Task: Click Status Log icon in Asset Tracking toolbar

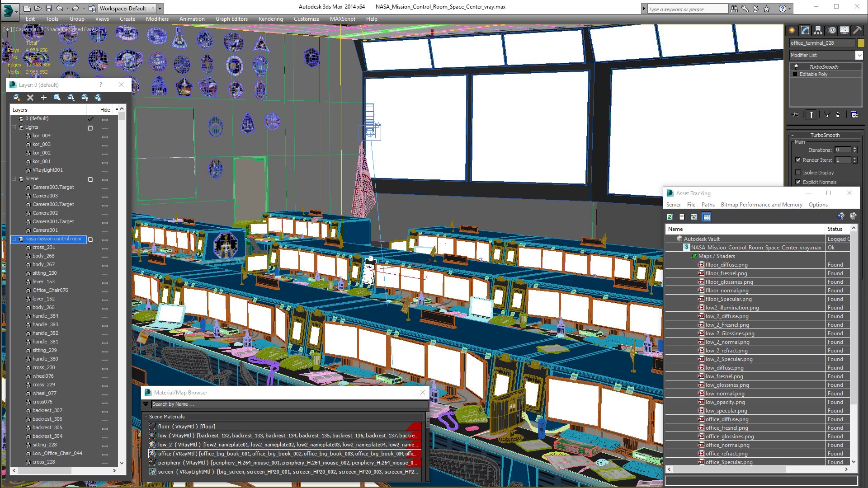Action: [x=682, y=217]
